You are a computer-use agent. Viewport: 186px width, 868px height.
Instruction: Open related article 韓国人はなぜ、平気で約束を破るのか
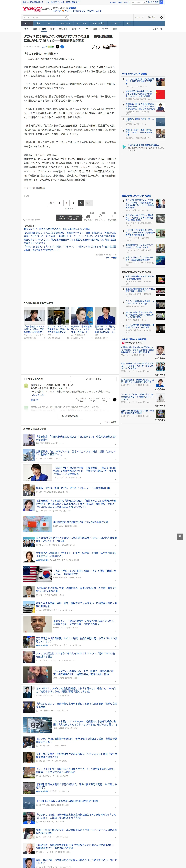(x=57, y=229)
